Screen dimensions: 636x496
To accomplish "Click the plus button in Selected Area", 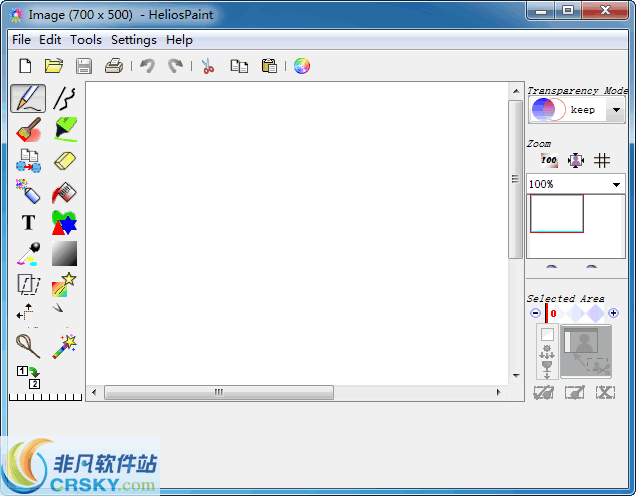I will click(x=613, y=314).
